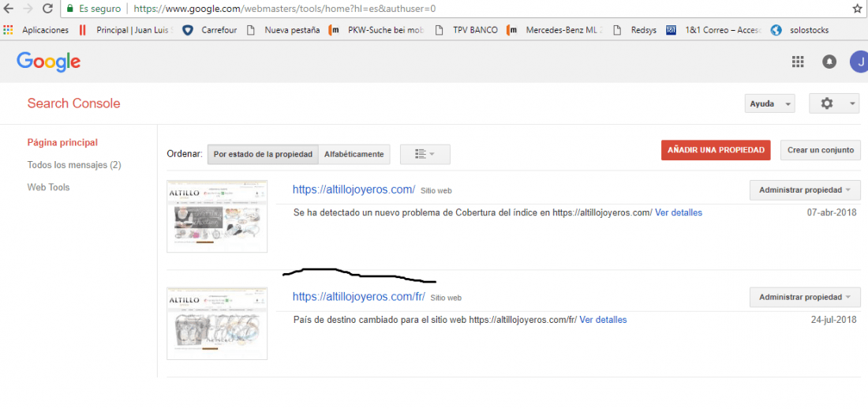Sort Por estado de la propiedad
868x409 pixels.
[263, 154]
